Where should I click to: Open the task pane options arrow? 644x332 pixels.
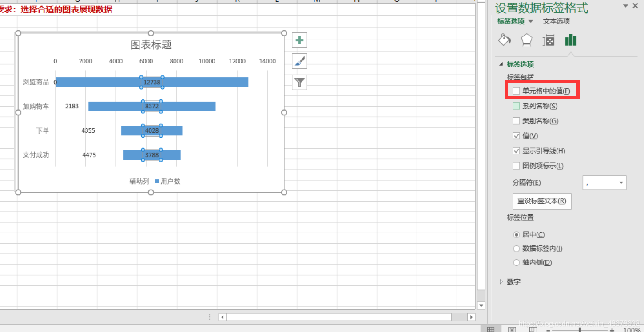pos(626,6)
